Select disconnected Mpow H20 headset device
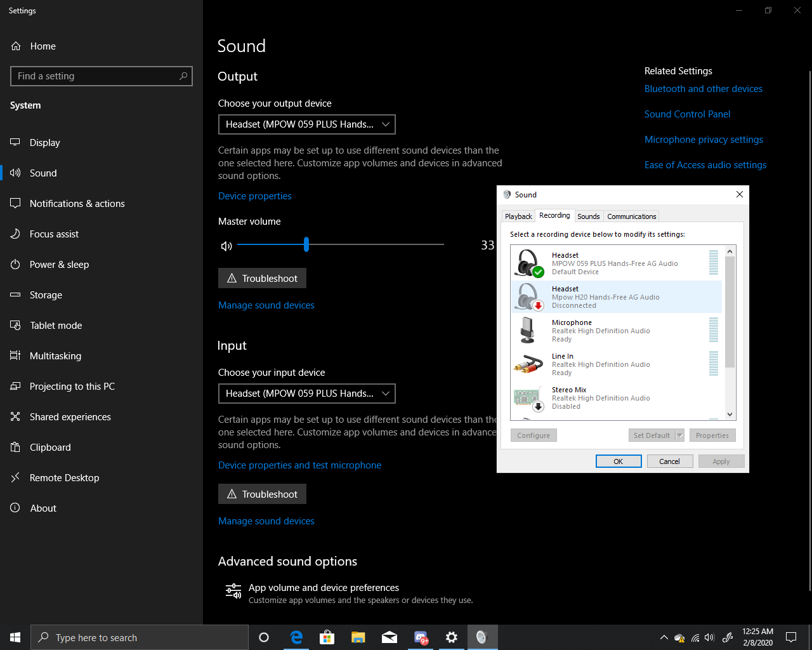This screenshot has height=650, width=812. click(x=616, y=297)
